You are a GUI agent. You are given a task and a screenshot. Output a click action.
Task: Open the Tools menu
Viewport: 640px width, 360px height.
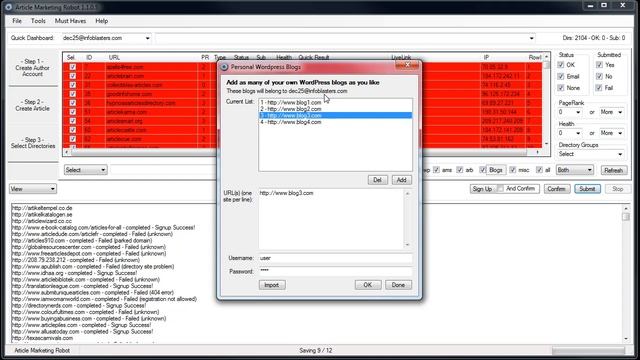(x=38, y=21)
